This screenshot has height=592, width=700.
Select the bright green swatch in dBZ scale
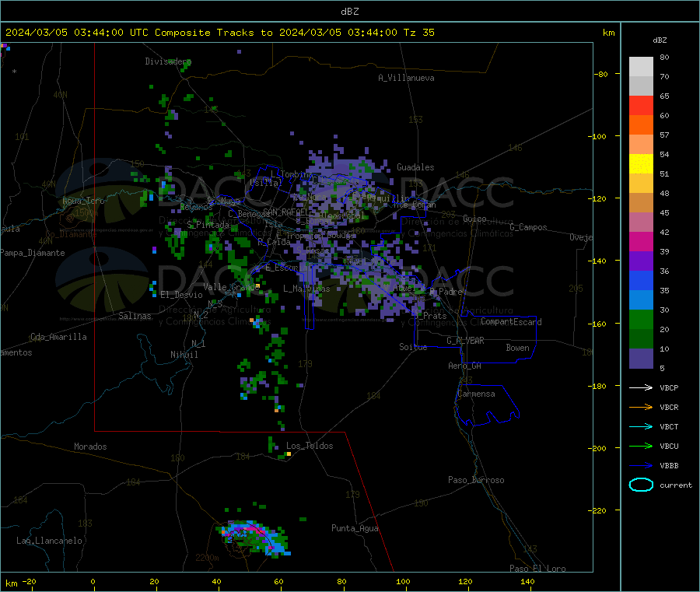[641, 319]
